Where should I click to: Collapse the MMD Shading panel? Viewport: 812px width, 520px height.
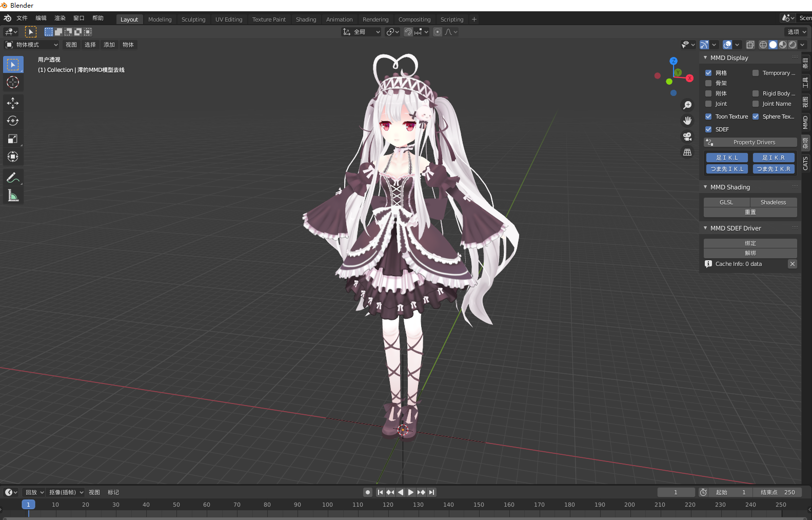pos(705,187)
